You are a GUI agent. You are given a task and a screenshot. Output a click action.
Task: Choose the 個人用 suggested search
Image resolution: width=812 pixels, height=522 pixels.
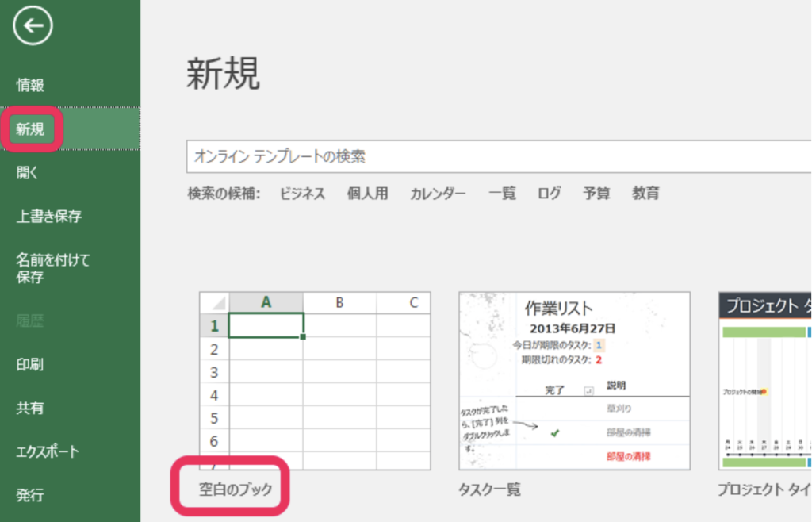coord(367,194)
